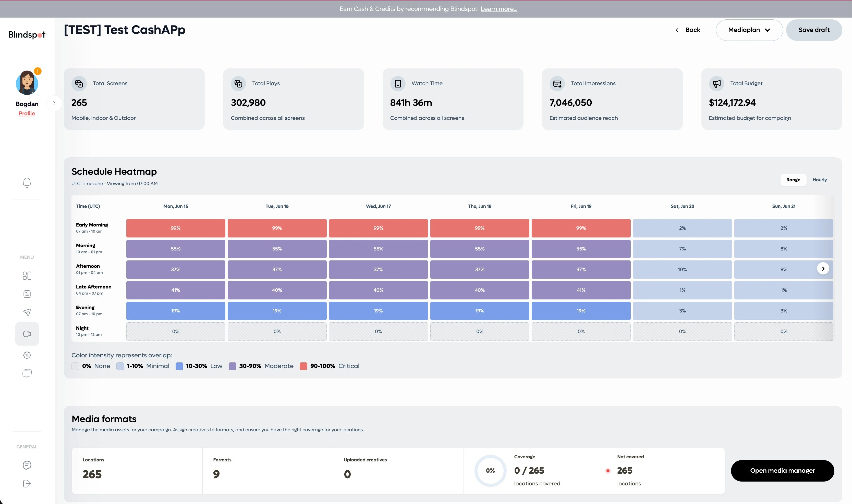Open the document list icon in menu
This screenshot has width=852, height=504.
[x=27, y=294]
